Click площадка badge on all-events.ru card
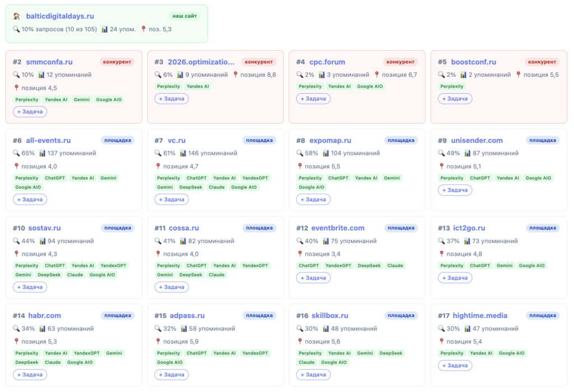 coord(118,140)
